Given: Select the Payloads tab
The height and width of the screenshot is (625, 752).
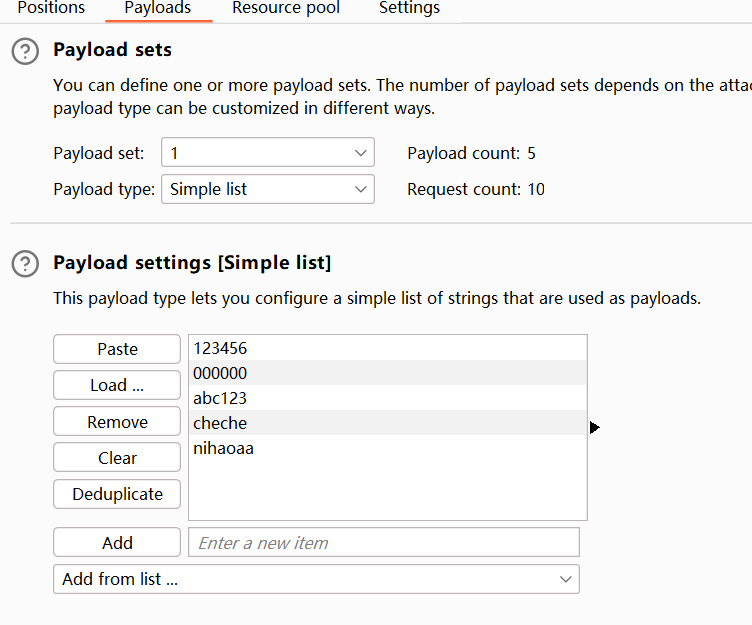Looking at the screenshot, I should 158,8.
